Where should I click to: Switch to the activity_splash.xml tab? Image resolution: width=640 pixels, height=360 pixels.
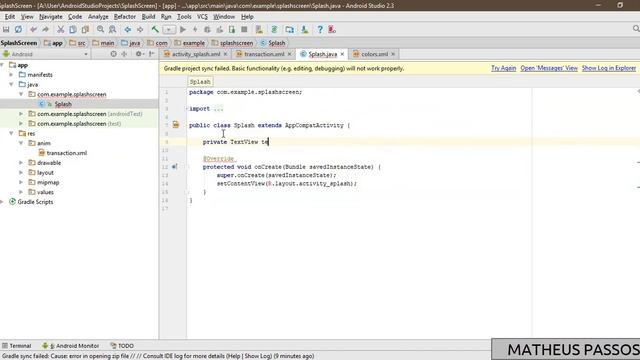pos(196,54)
